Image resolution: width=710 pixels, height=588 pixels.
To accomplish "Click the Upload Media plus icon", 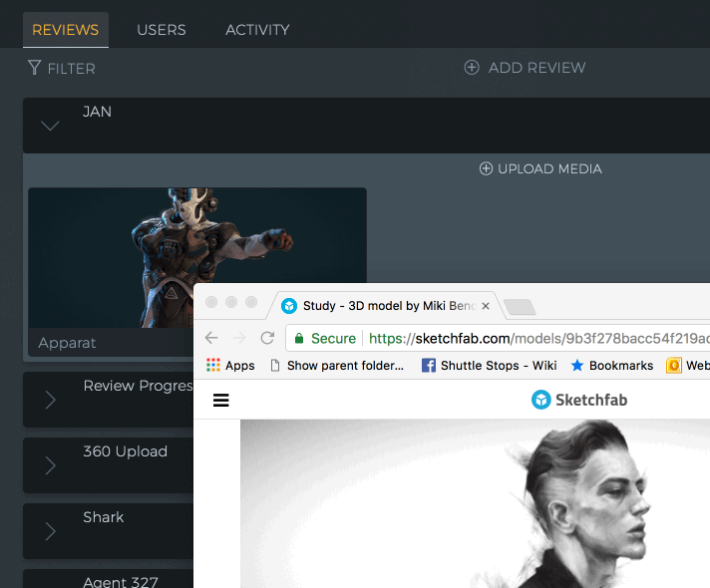I will tap(486, 168).
